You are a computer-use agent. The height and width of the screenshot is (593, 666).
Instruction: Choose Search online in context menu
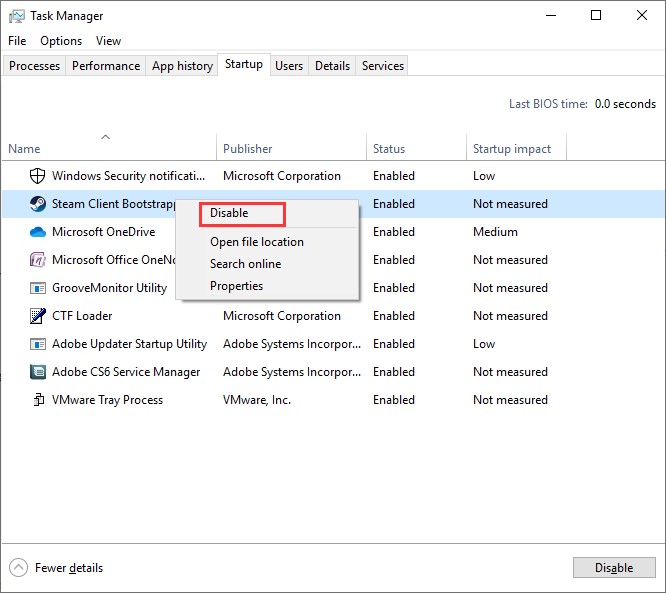pos(246,264)
